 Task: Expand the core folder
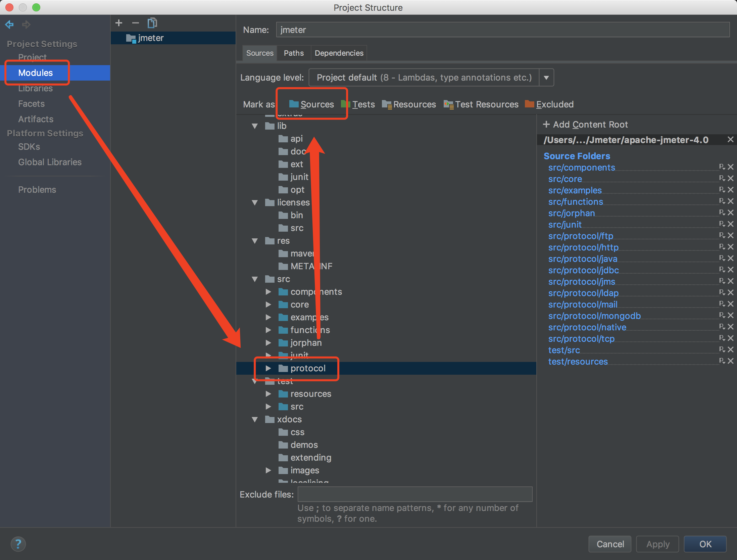268,305
